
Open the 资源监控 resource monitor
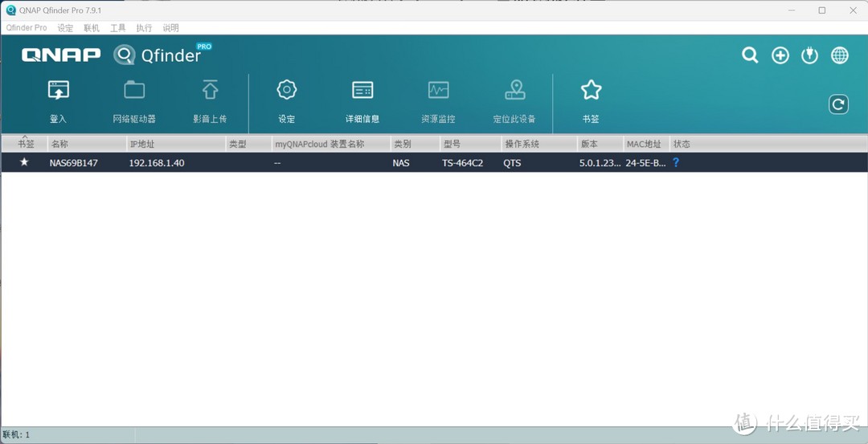click(x=439, y=90)
